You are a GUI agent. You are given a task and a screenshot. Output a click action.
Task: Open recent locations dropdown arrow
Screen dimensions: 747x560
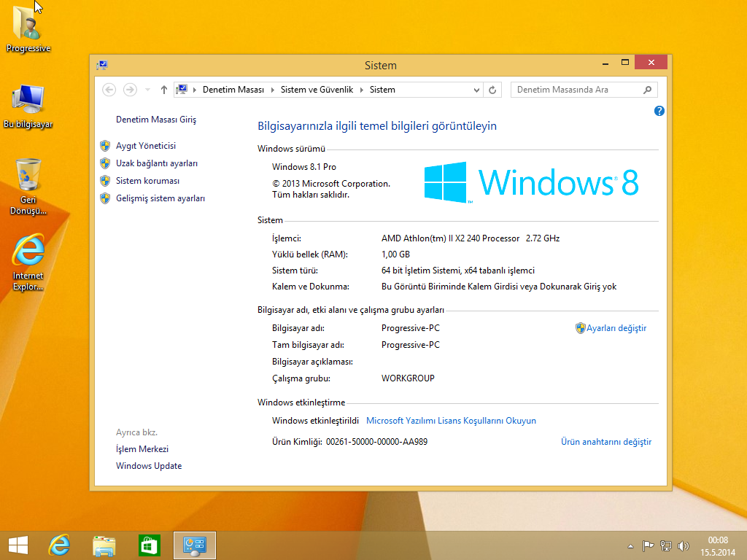point(148,90)
